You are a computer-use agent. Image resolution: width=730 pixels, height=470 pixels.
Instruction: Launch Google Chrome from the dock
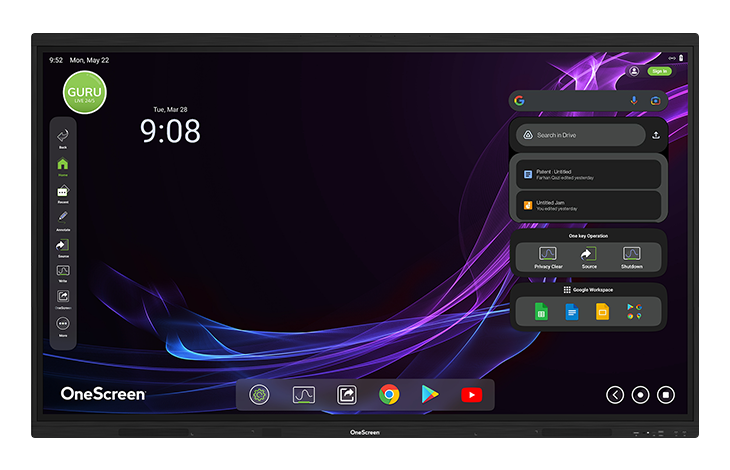pos(389,395)
